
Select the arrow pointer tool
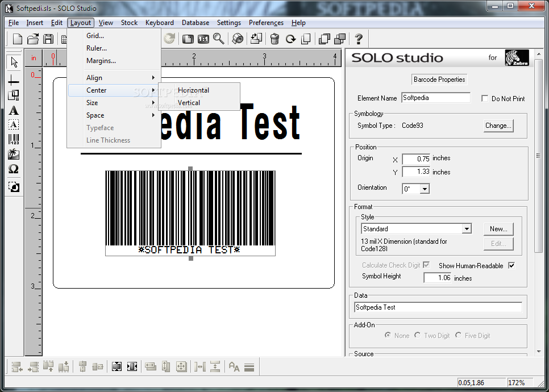point(14,62)
